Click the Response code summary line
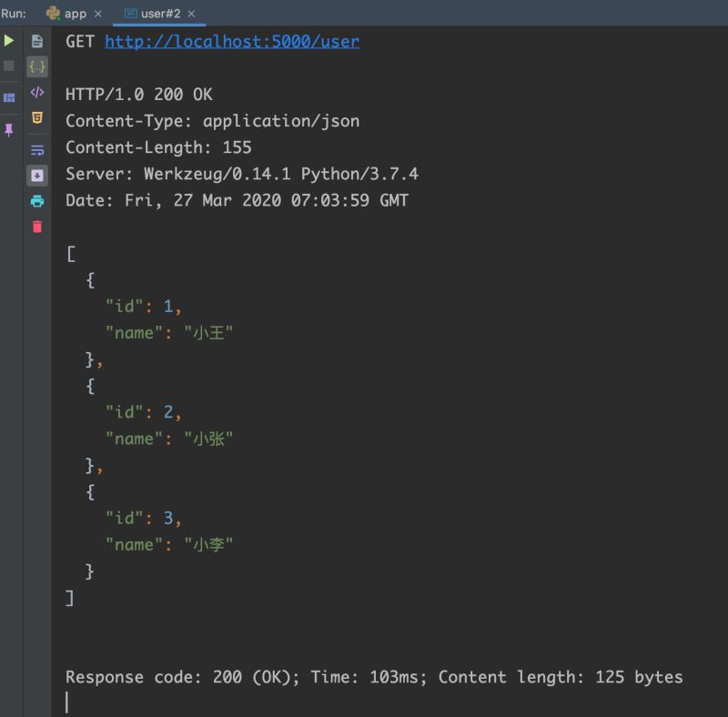728x717 pixels. [374, 677]
